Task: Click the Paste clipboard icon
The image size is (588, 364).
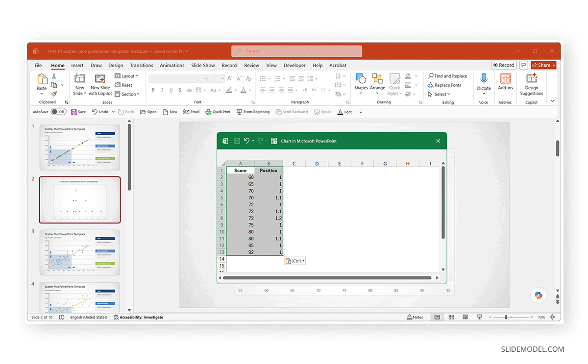Action: click(x=42, y=79)
